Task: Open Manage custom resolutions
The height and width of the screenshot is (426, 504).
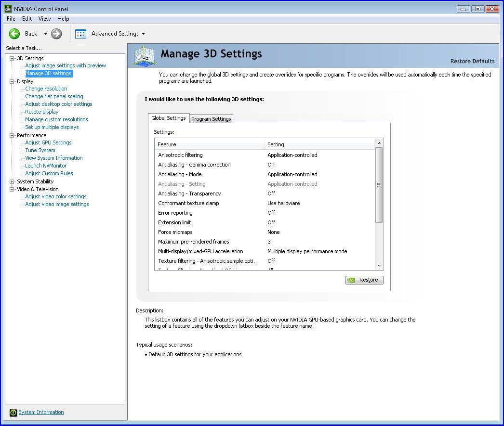Action: click(x=56, y=119)
